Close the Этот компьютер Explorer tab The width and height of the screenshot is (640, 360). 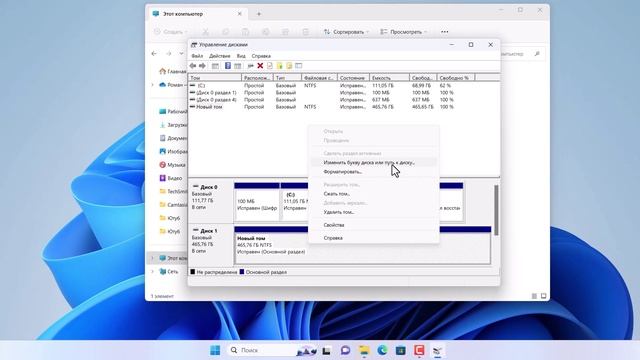(x=240, y=14)
